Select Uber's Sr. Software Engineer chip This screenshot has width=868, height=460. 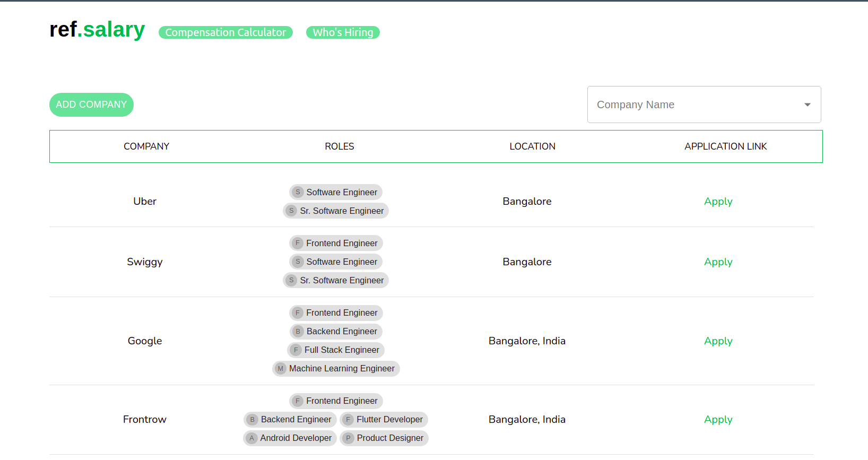click(x=336, y=211)
